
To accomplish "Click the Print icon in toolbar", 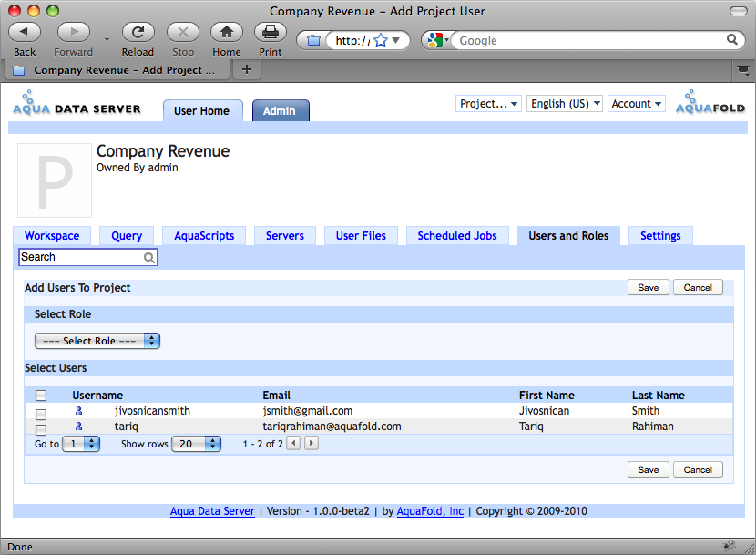I will pyautogui.click(x=270, y=32).
